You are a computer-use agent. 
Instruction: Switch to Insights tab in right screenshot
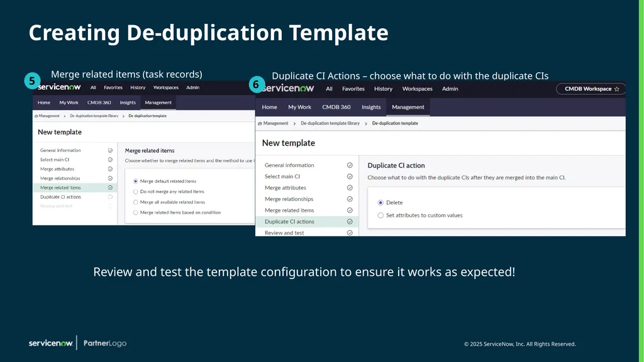(371, 107)
